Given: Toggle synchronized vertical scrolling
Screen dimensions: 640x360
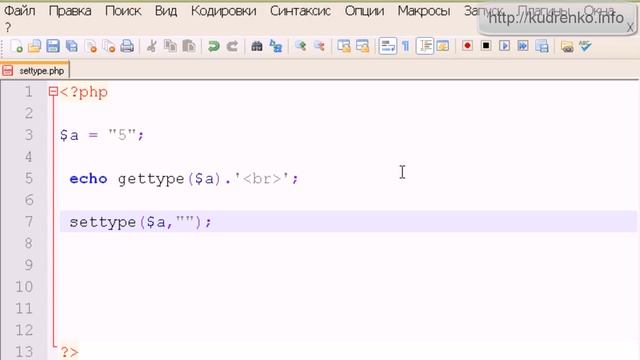Looking at the screenshot, I should [344, 46].
